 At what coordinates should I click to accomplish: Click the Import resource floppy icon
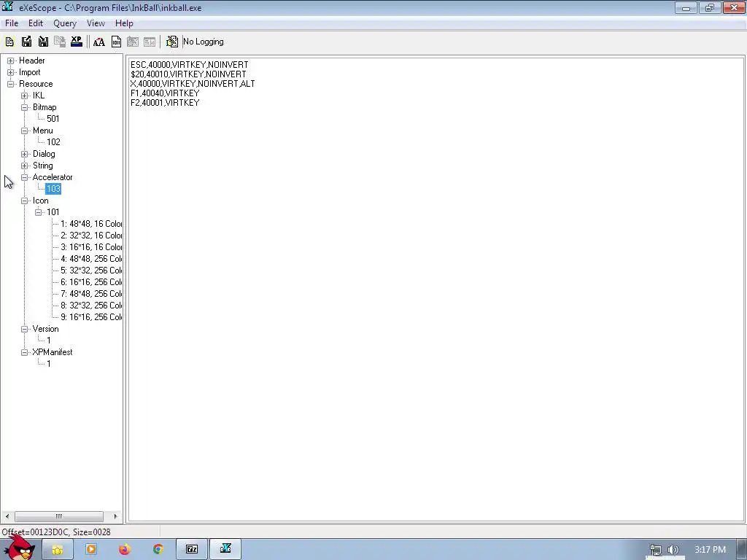(43, 42)
